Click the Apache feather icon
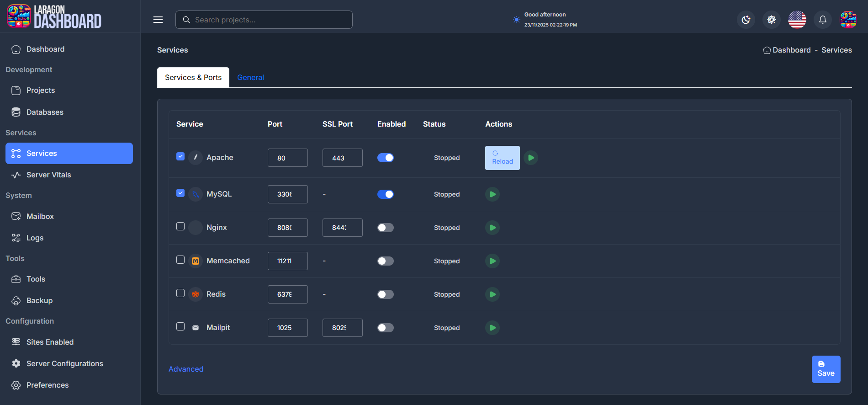This screenshot has height=405, width=868. (x=196, y=158)
